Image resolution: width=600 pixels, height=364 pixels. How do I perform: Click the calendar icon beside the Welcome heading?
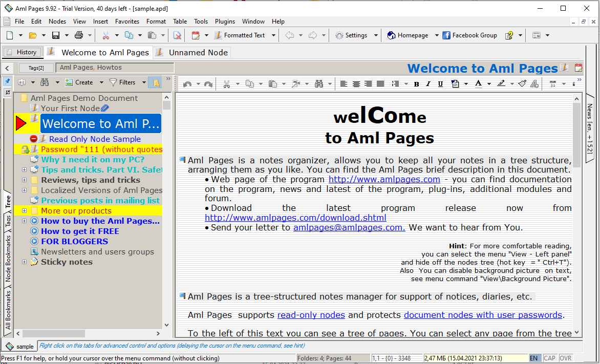tap(578, 68)
